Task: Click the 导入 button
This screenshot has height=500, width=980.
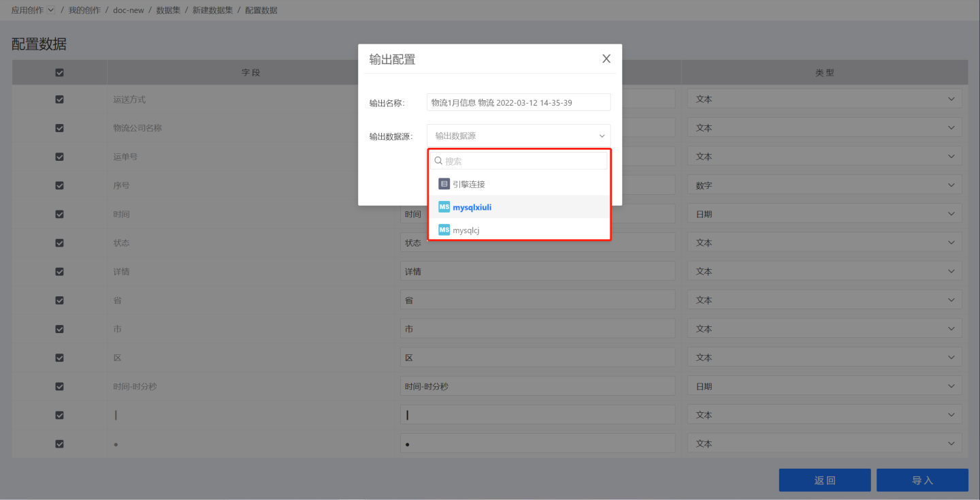Action: (921, 480)
